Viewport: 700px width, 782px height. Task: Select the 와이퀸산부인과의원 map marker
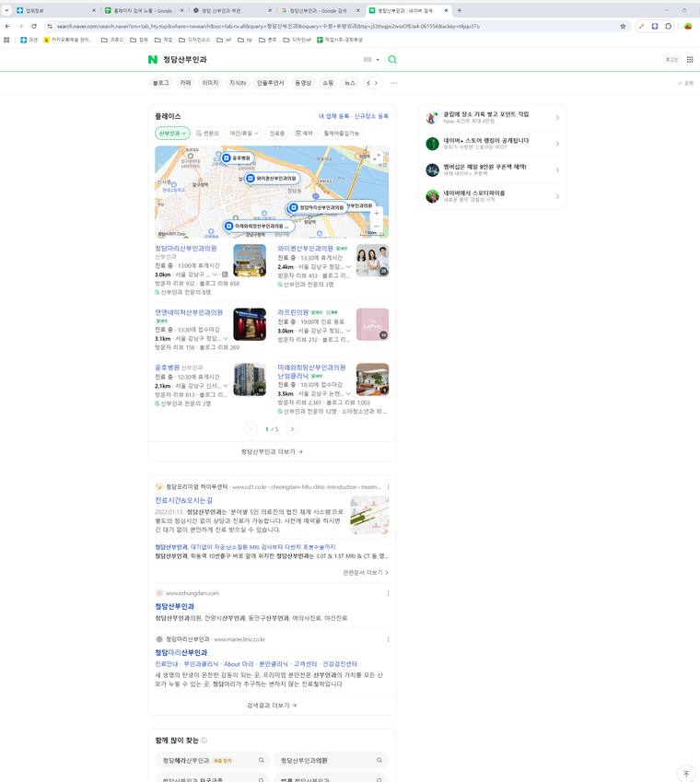(274, 178)
